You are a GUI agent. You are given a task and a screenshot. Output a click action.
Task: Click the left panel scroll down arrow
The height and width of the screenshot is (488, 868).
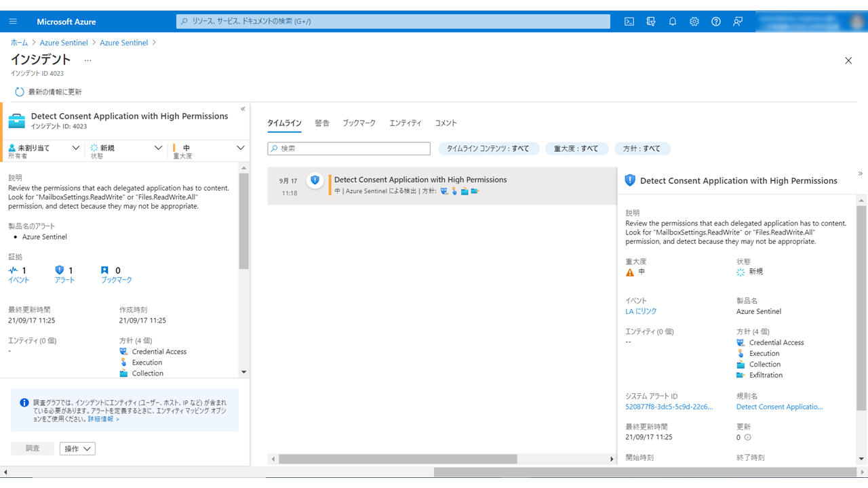tap(244, 372)
